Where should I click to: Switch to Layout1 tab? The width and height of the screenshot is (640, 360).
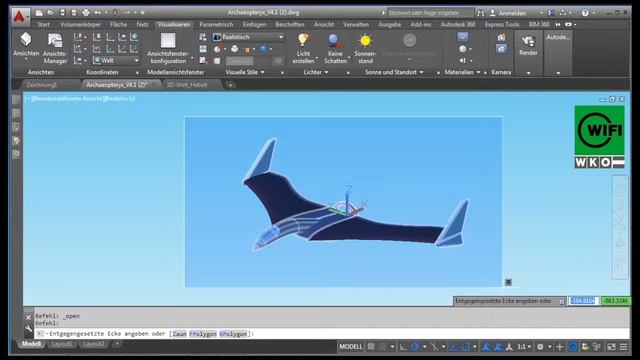tap(62, 344)
